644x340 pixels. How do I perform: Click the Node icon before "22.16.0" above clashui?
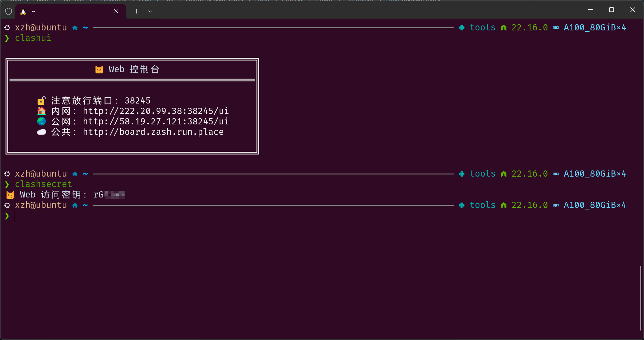point(503,28)
